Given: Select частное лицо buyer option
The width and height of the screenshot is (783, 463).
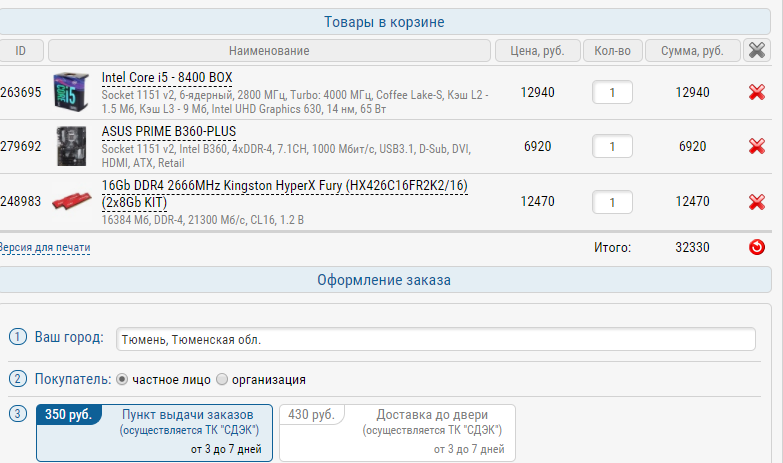Looking at the screenshot, I should click(122, 380).
